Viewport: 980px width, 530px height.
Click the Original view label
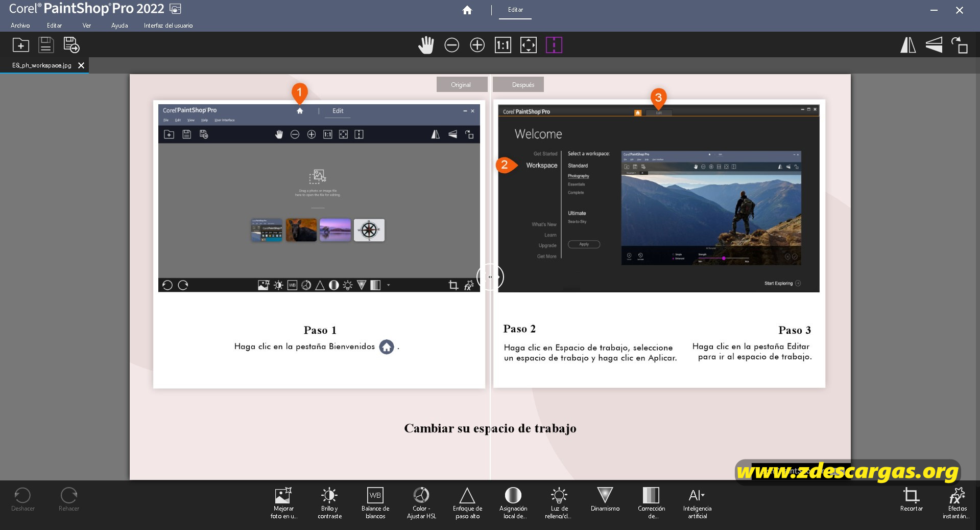click(x=461, y=85)
